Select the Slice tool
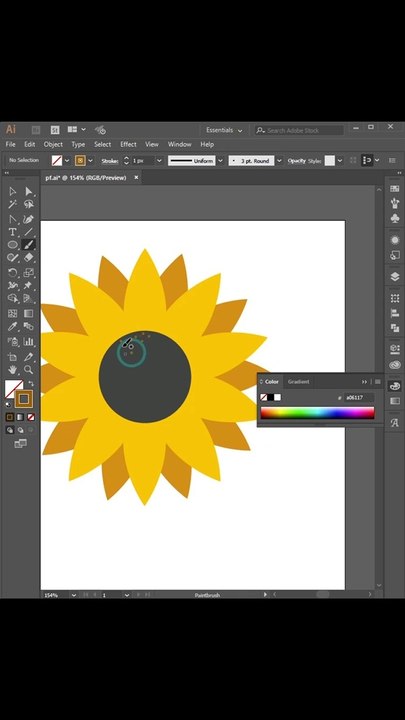Image resolution: width=405 pixels, height=720 pixels. 28,357
